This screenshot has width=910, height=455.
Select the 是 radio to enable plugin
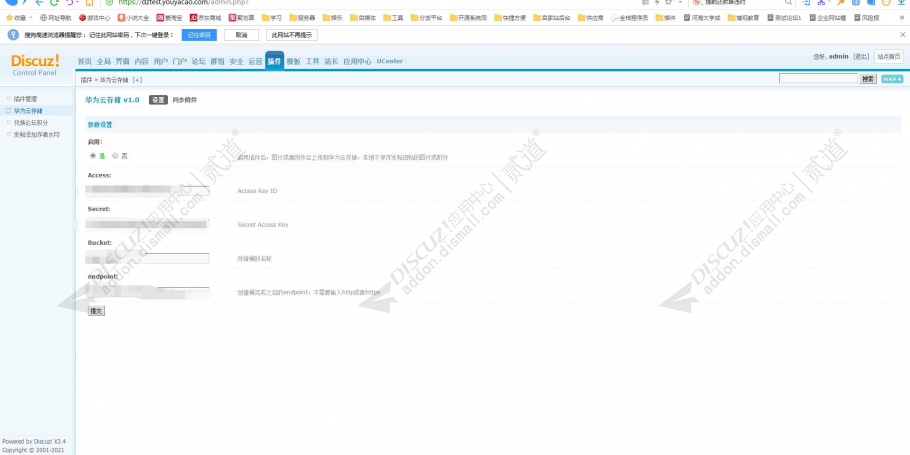pos(93,156)
